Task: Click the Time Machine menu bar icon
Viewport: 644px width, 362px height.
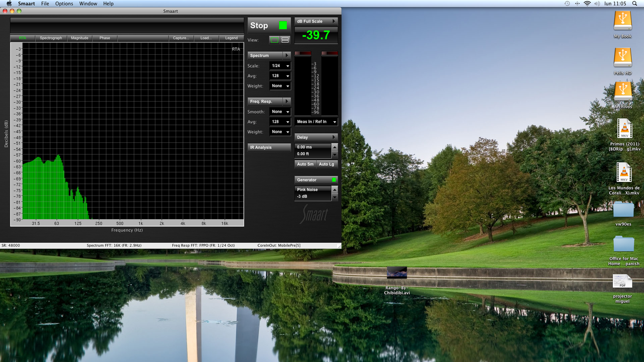Action: [567, 4]
